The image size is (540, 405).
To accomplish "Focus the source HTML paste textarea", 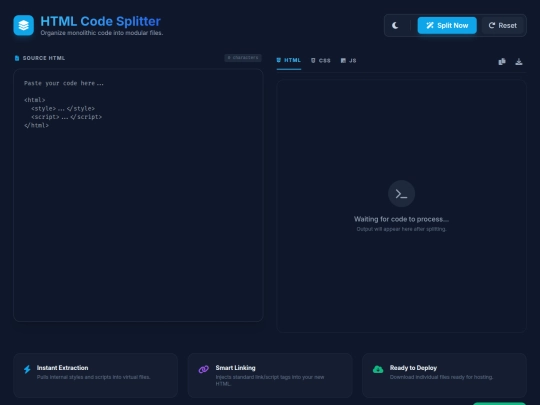I will [138, 195].
